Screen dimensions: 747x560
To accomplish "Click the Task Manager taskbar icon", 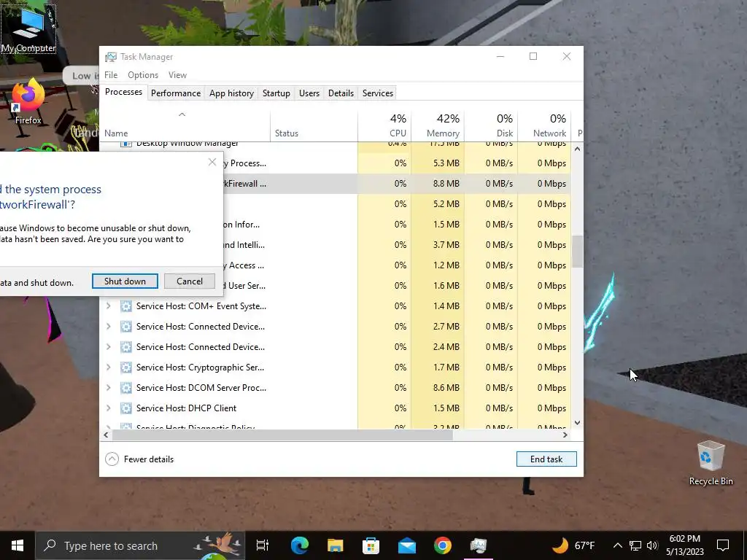I will coord(479,545).
